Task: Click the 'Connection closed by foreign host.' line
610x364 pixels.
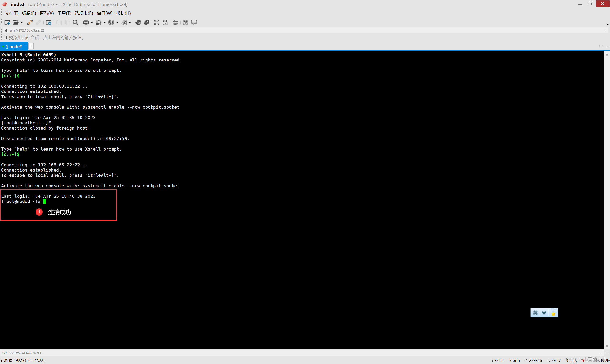Action: pyautogui.click(x=46, y=128)
